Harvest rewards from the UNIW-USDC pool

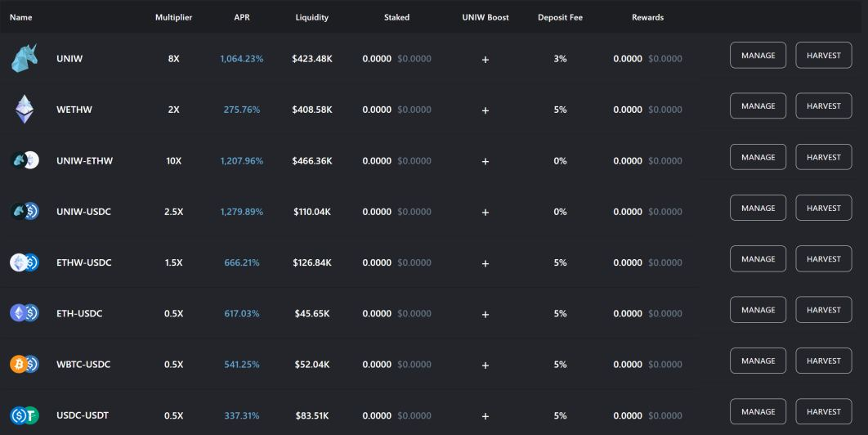[824, 208]
